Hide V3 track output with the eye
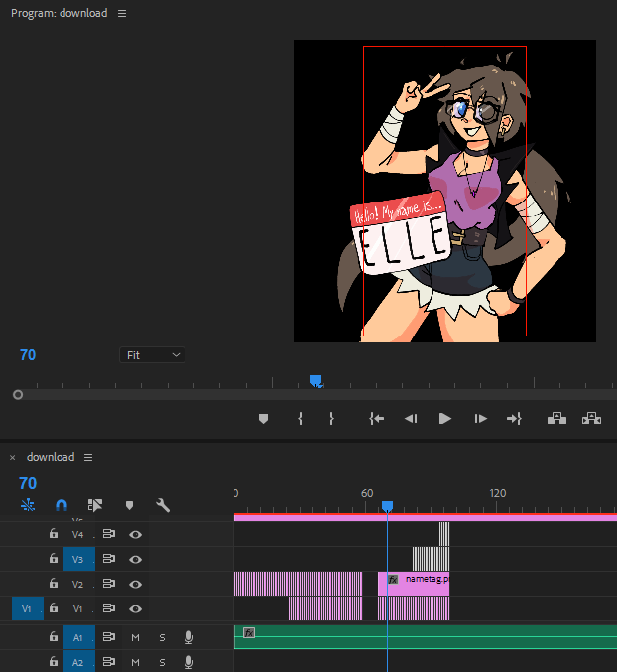617x672 pixels. tap(135, 559)
